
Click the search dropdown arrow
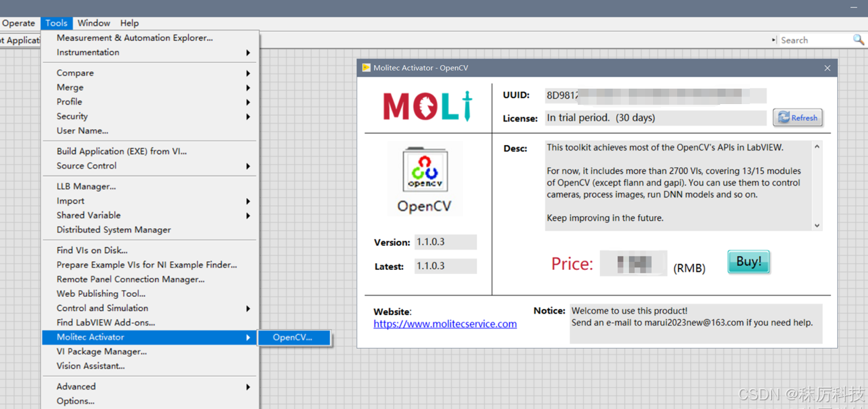pyautogui.click(x=774, y=40)
